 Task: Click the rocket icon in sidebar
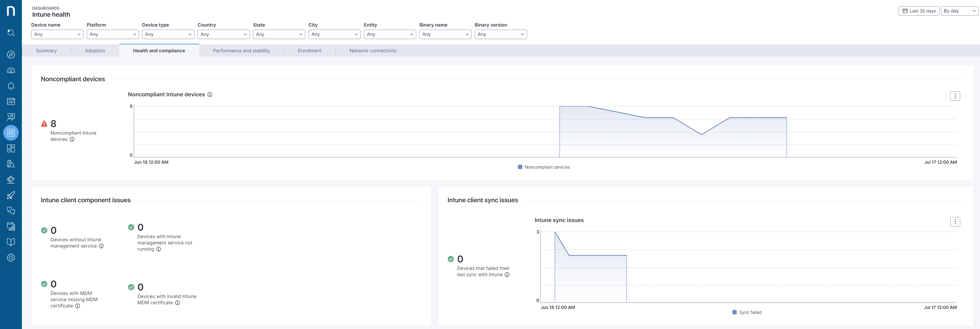pyautogui.click(x=11, y=195)
